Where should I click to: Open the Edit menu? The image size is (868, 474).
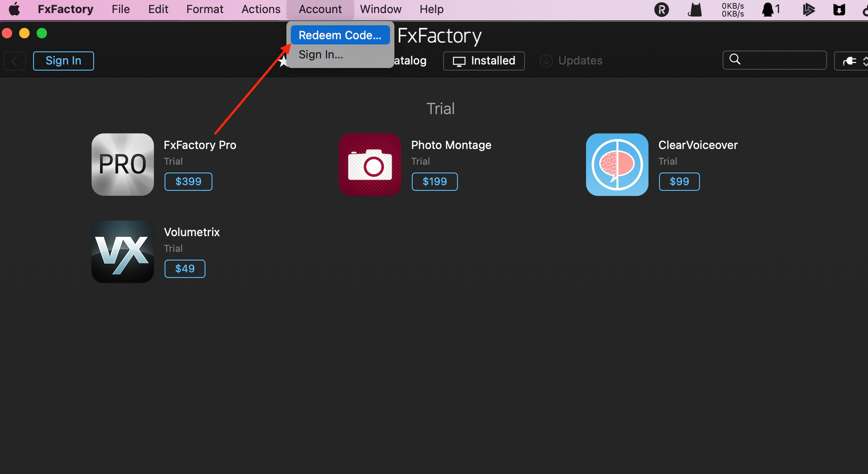point(158,9)
